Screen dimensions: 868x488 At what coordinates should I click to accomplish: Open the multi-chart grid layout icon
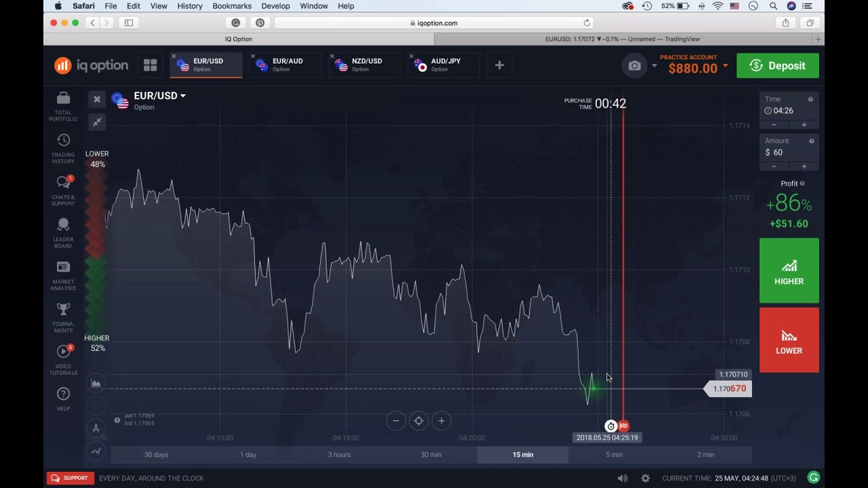tap(150, 65)
